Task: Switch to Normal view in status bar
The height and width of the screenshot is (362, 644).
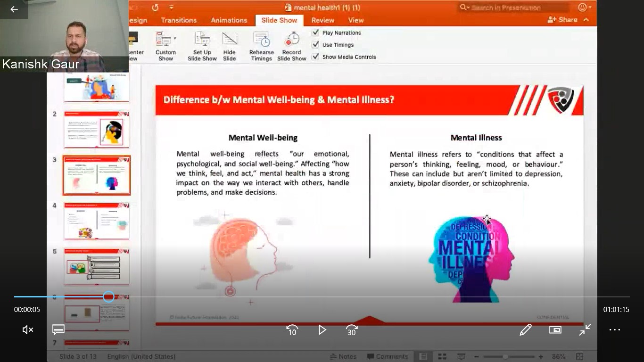Action: (x=423, y=356)
